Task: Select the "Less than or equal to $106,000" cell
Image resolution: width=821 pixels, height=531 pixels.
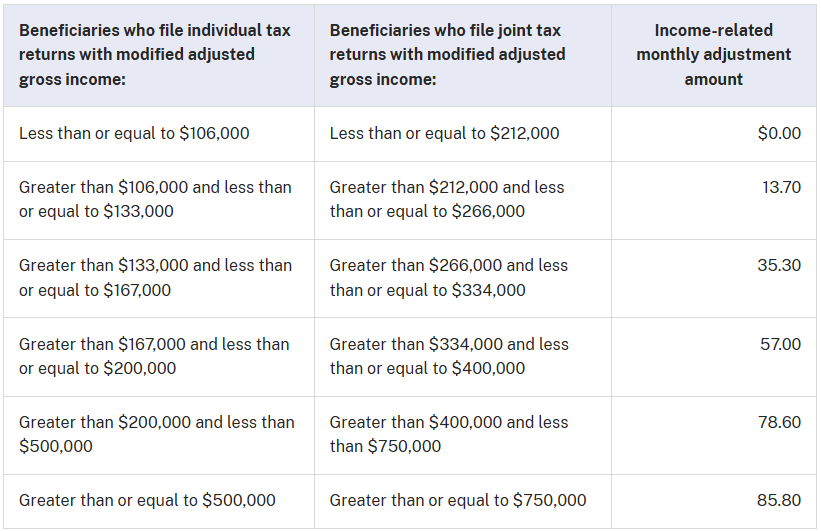Action: 134,133
